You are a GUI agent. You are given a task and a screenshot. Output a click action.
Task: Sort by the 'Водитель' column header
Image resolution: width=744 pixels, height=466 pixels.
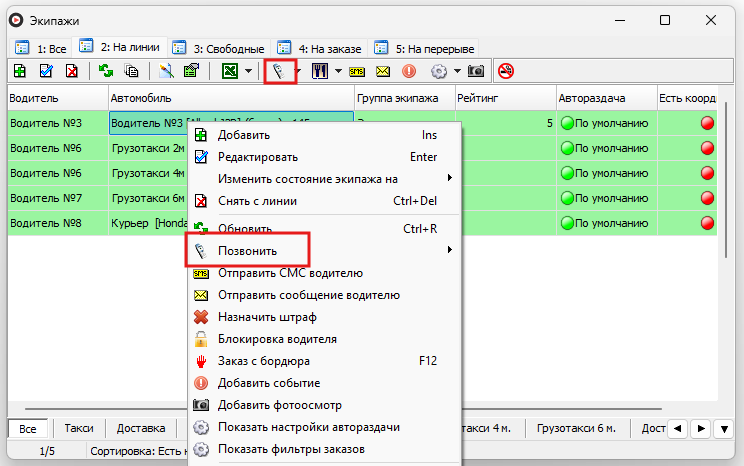(58, 98)
